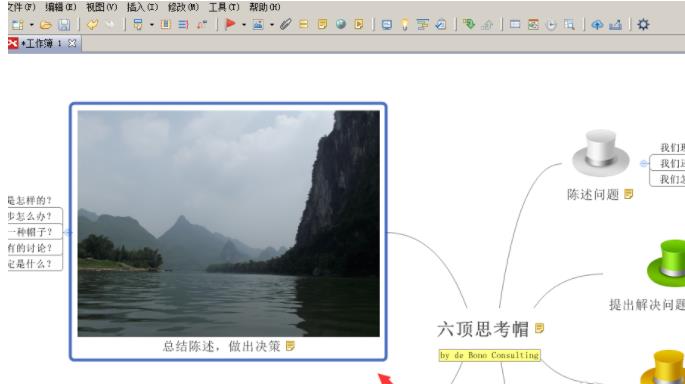Select the landscape photo in the topic
Viewport: 685px width, 384px height.
228,224
